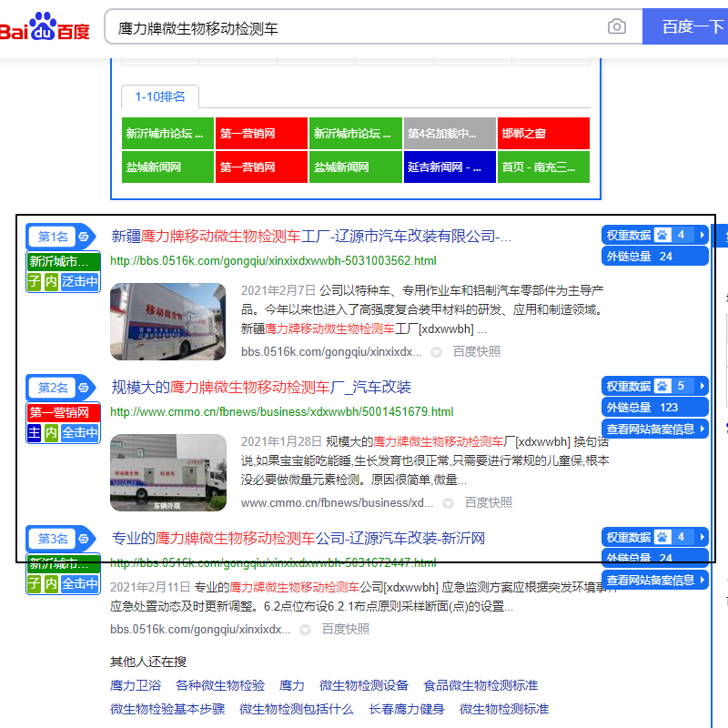Click green 新沂城市论坛 first ranking tile
The width and height of the screenshot is (728, 728).
tap(167, 133)
